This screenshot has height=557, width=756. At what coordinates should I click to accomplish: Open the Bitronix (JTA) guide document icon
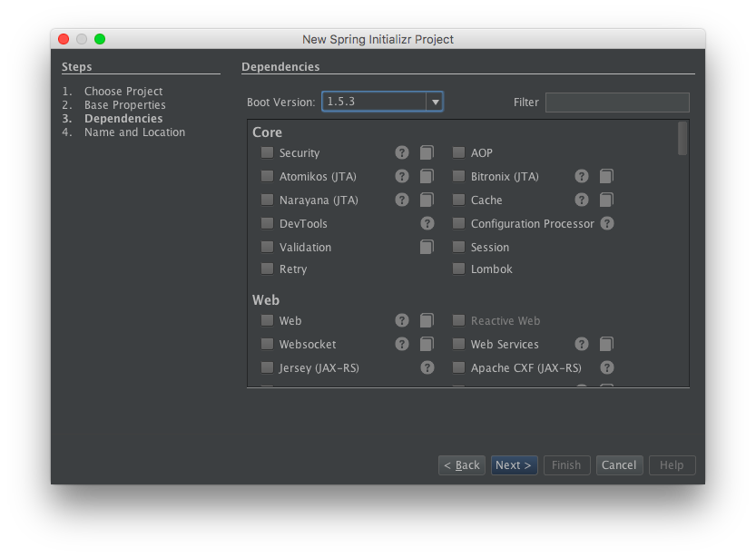(x=606, y=176)
